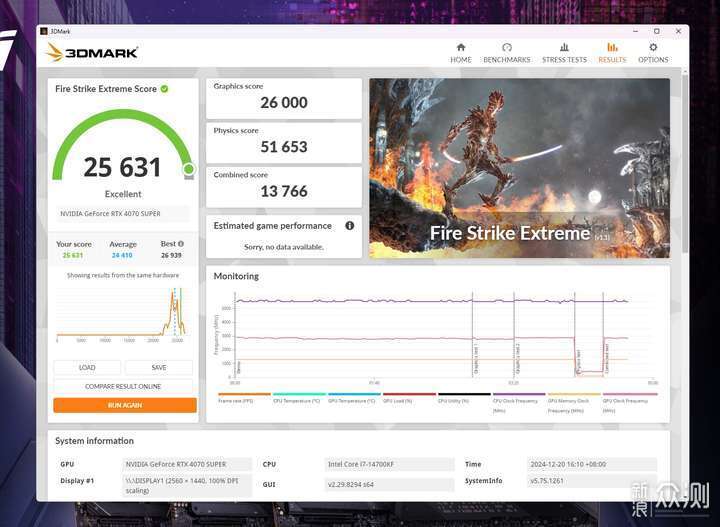
Task: Click the Stress Tests chart icon
Action: click(x=564, y=47)
